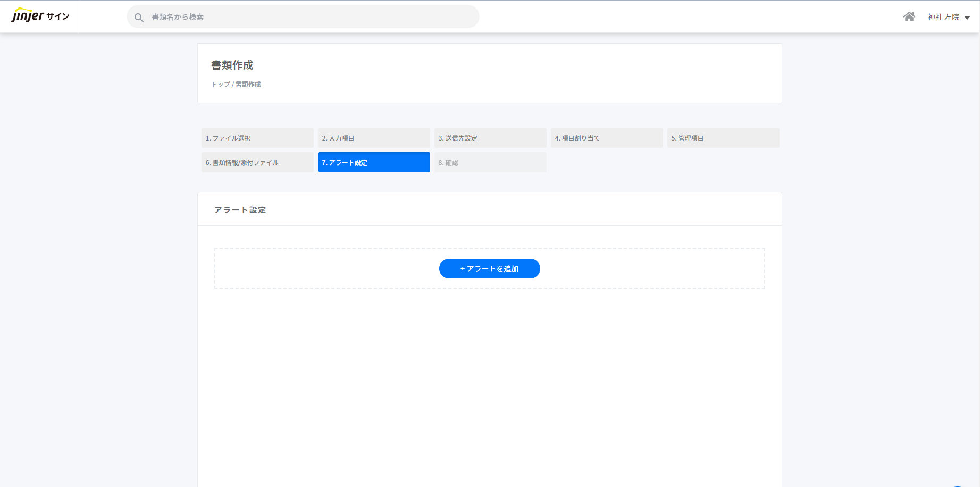Click the jinjer サイン logo
The image size is (980, 487).
tap(40, 16)
